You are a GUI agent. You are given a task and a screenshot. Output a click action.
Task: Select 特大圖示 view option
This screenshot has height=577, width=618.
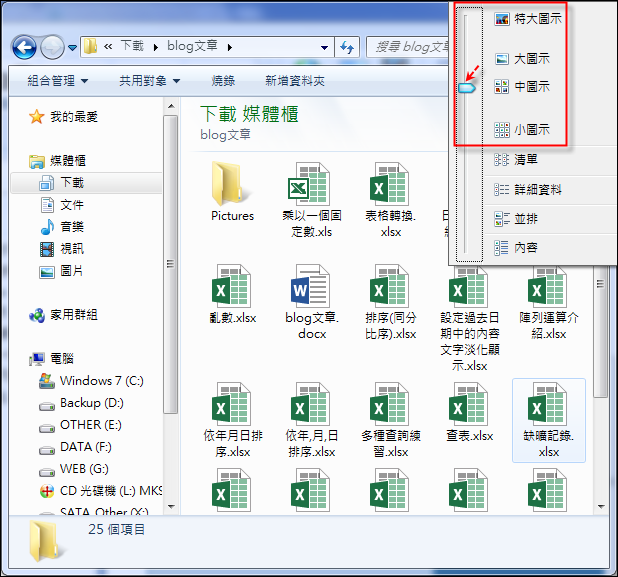click(528, 19)
